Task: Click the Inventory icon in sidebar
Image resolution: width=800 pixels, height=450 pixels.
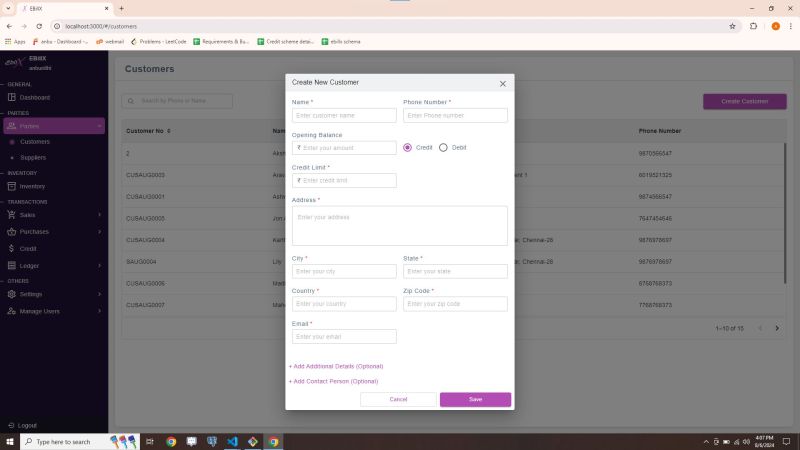Action: (x=12, y=186)
